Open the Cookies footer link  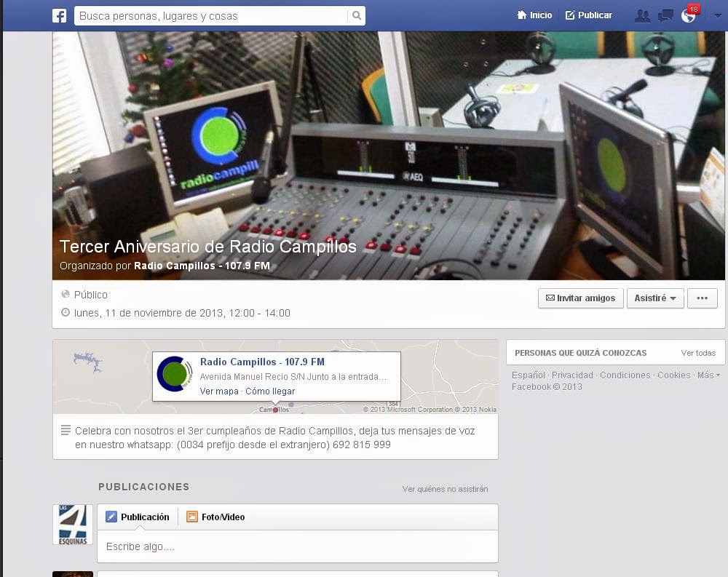(x=673, y=375)
